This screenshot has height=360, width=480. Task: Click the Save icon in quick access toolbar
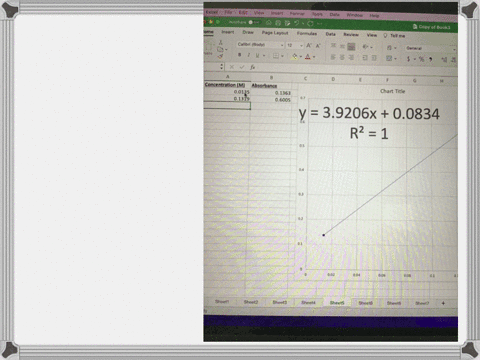tap(278, 23)
